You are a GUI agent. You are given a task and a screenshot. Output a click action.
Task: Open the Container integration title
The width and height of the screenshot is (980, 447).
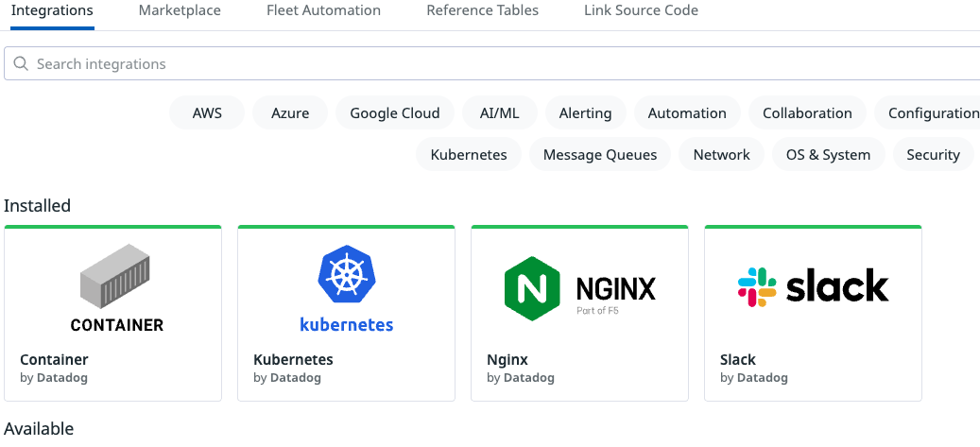tap(55, 359)
